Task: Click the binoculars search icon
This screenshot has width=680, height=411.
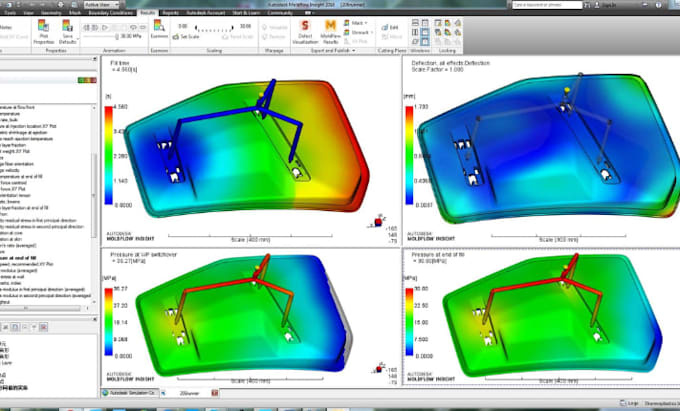Action: coord(587,5)
